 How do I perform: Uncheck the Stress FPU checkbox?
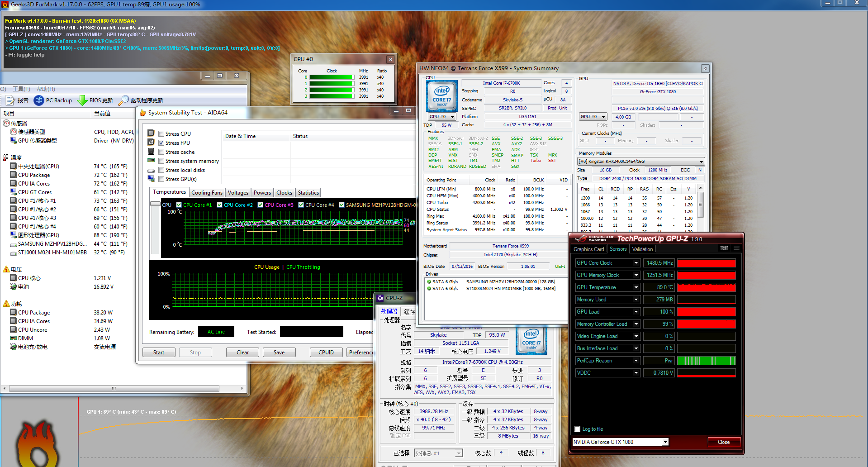tap(161, 143)
